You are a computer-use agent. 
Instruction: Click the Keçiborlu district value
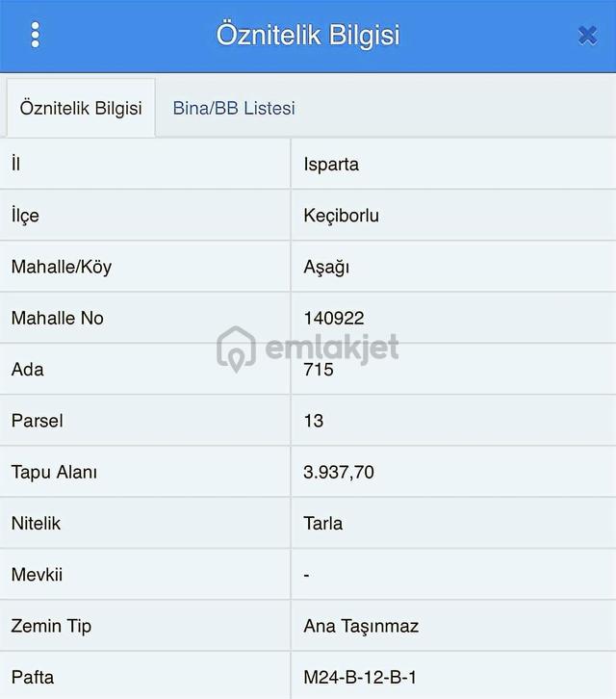point(341,216)
